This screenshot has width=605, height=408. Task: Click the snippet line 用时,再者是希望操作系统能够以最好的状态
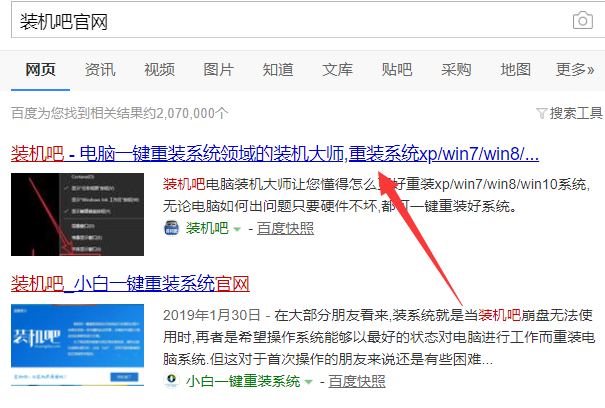point(379,337)
